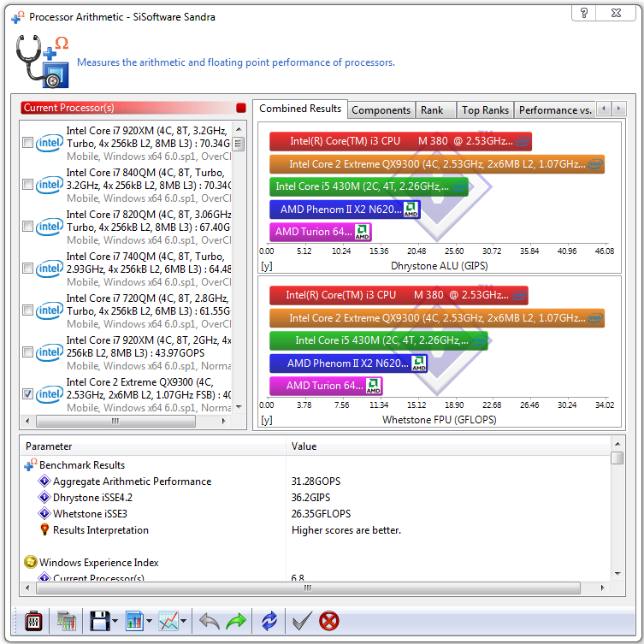
Task: Click Intel logo beside Core i7 920XM 3.2GHz
Action: [50, 144]
